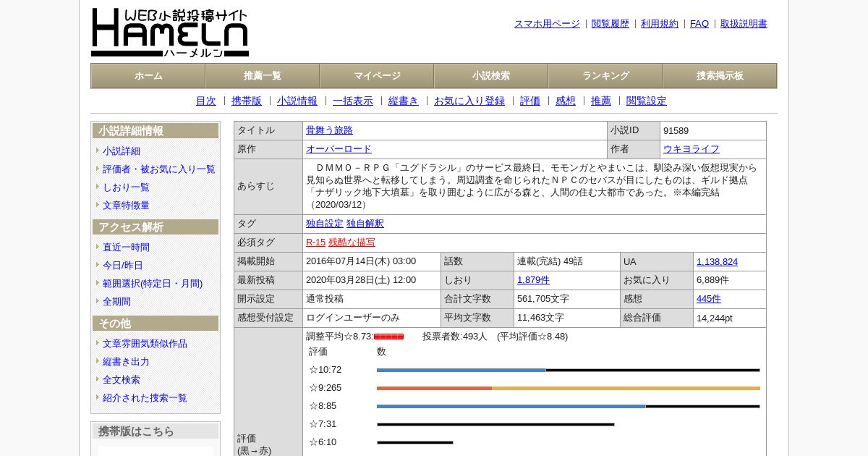Viewport: 868px width, 456px height.
Task: Open 全文検索 in the sidebar
Action: click(x=122, y=380)
